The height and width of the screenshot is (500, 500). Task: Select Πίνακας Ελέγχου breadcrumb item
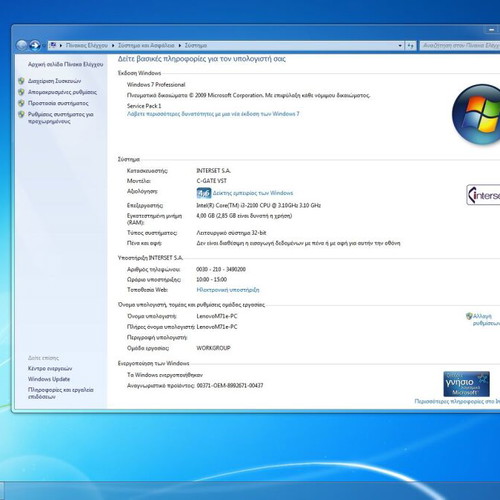pyautogui.click(x=87, y=45)
